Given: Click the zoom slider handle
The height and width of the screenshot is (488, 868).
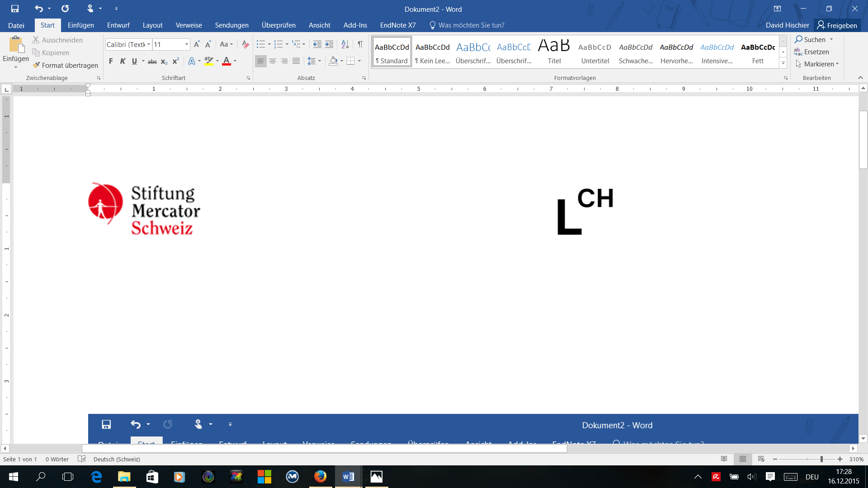Looking at the screenshot, I should [x=821, y=459].
